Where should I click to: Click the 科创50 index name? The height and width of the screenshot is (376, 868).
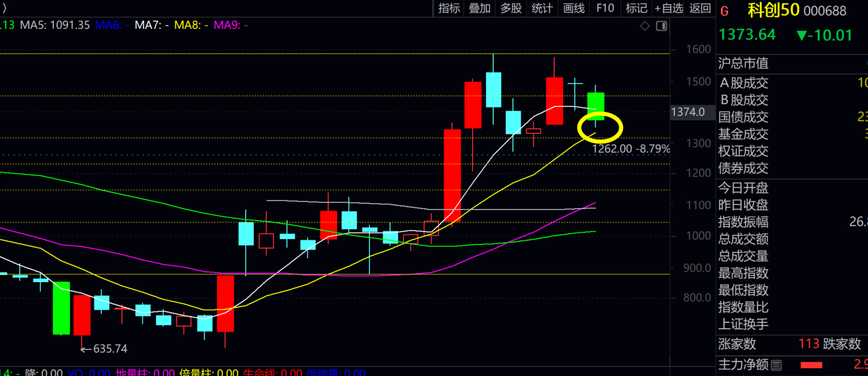774,10
